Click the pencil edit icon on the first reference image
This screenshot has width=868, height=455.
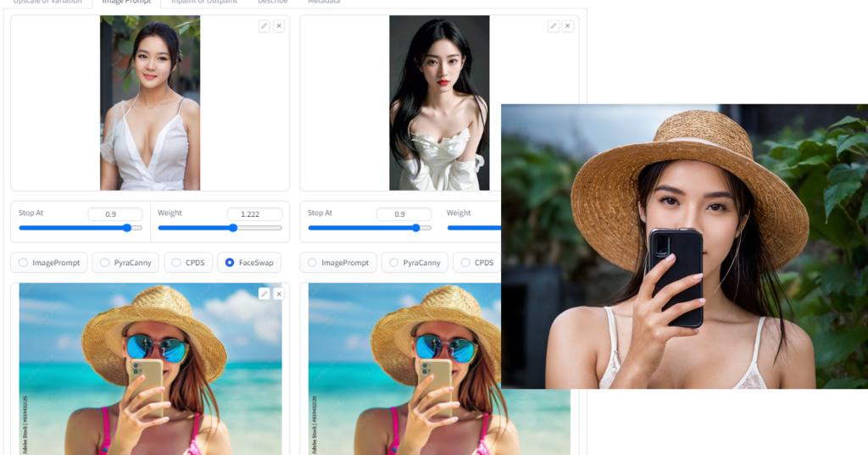coord(264,26)
